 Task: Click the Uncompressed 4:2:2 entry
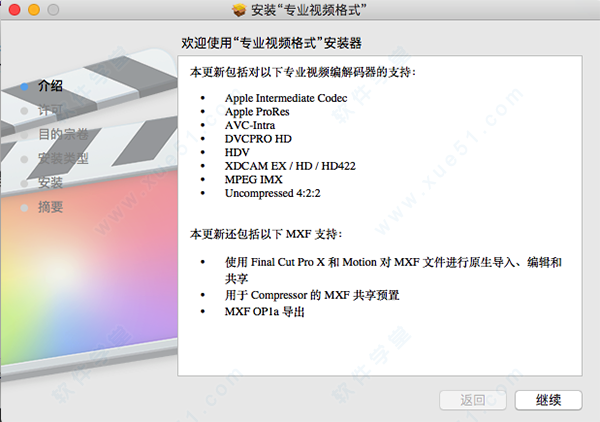pyautogui.click(x=272, y=193)
